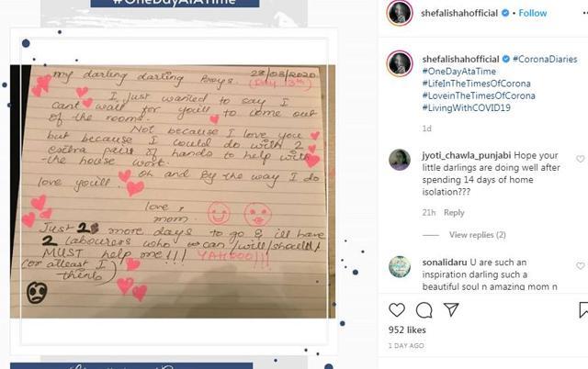Screen dimensions: 588x369
Task: Like jyoti_chawla_punjabi's comment
Action: tap(580, 159)
